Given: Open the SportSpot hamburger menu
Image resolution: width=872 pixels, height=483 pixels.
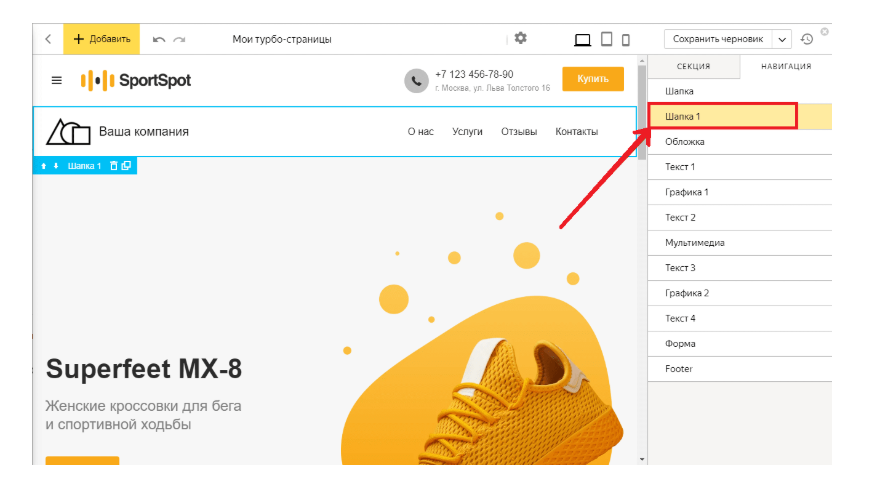Looking at the screenshot, I should [57, 80].
